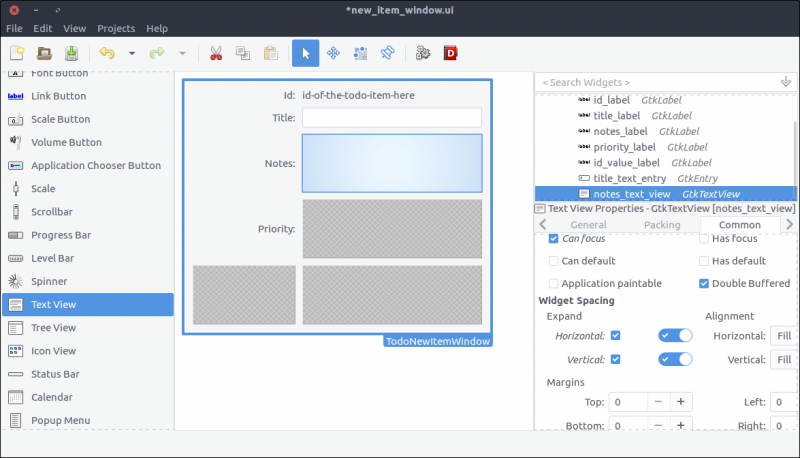Select the pointer selection tool

(x=305, y=53)
